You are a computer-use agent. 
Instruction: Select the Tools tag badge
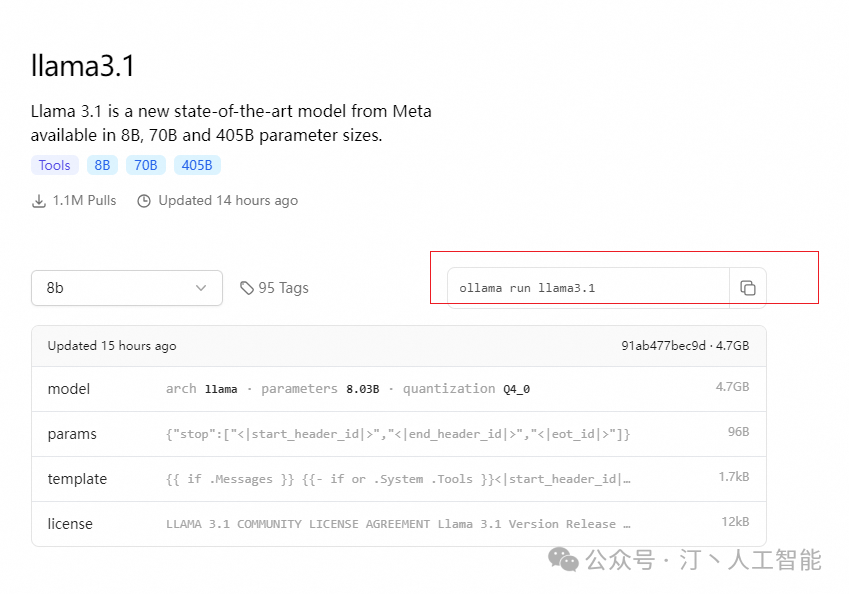click(x=54, y=165)
